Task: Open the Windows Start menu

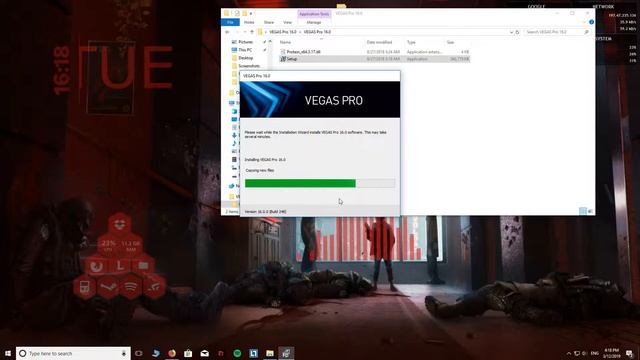Action: click(7, 353)
